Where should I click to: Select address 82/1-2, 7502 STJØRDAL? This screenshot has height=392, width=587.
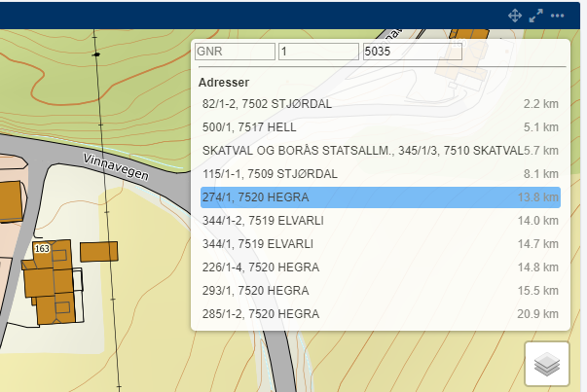point(381,104)
